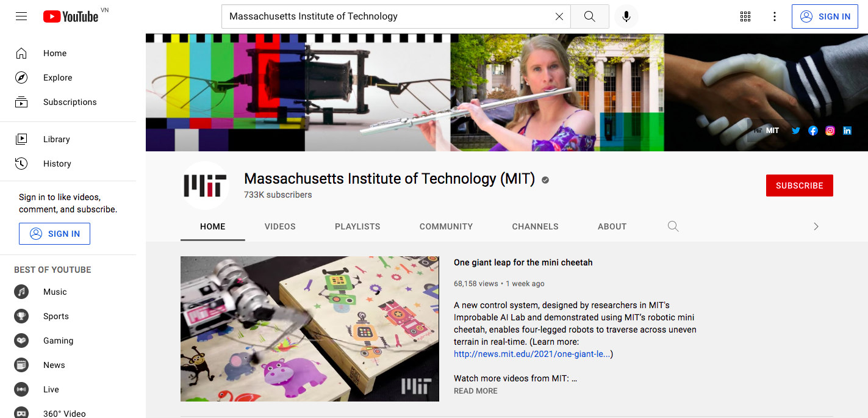
Task: Open the YouTube apps grid
Action: (x=745, y=16)
